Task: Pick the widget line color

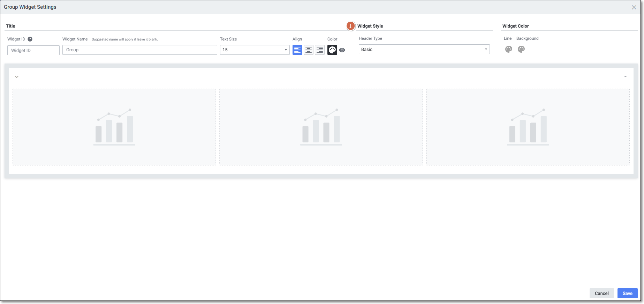Action: (508, 49)
